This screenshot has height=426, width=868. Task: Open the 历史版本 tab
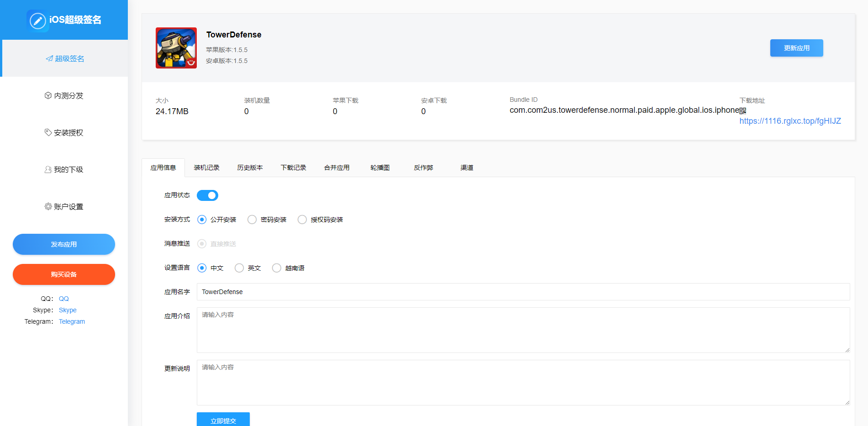coord(250,168)
